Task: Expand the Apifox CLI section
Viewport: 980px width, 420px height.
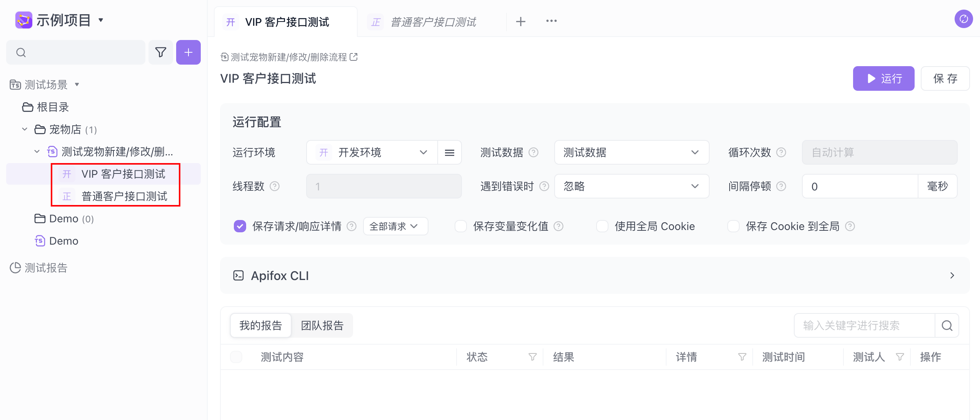Action: point(952,276)
